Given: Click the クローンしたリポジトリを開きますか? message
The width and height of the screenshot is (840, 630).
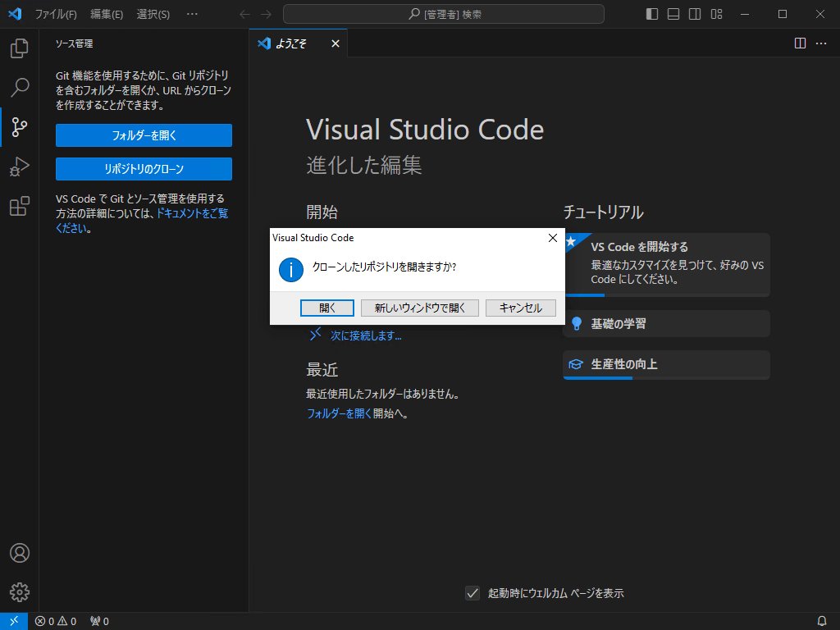Looking at the screenshot, I should (384, 267).
